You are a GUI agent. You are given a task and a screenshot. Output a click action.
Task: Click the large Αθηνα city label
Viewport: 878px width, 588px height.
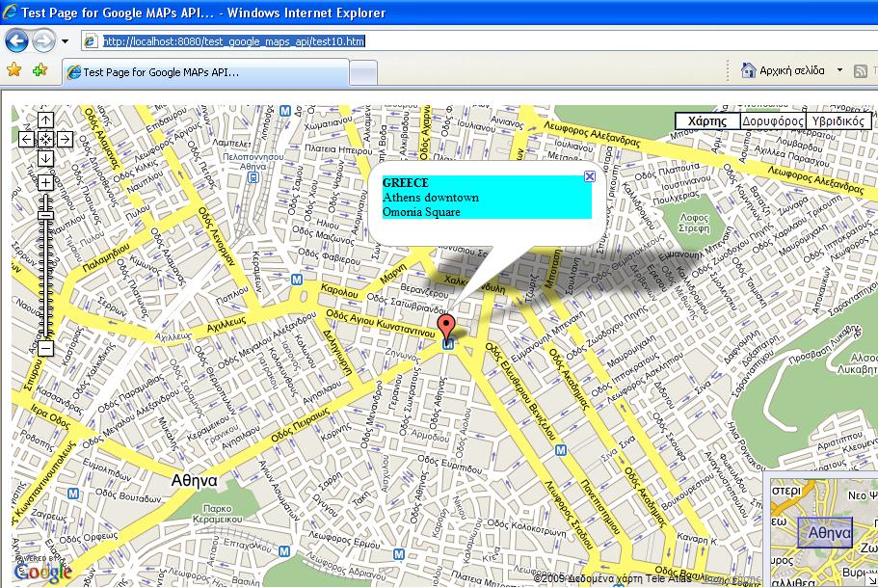pos(195,480)
